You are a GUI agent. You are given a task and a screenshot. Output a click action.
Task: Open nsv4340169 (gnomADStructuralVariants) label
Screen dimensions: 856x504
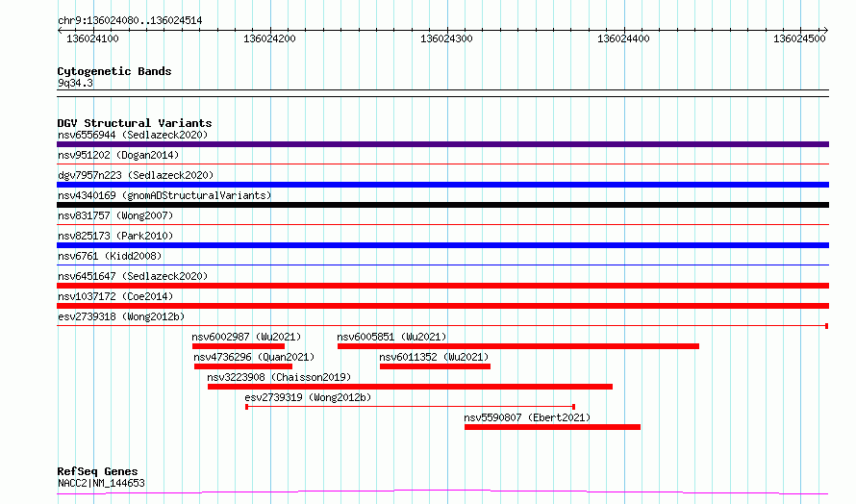click(164, 195)
